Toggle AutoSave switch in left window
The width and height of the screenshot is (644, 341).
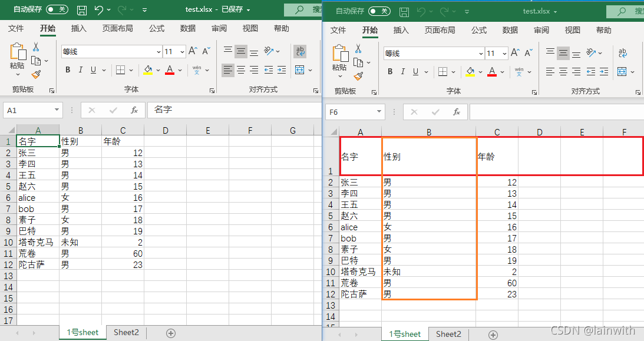pos(57,9)
